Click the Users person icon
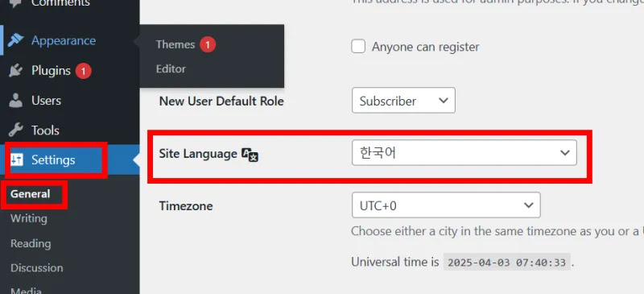644x294 pixels. (15, 101)
